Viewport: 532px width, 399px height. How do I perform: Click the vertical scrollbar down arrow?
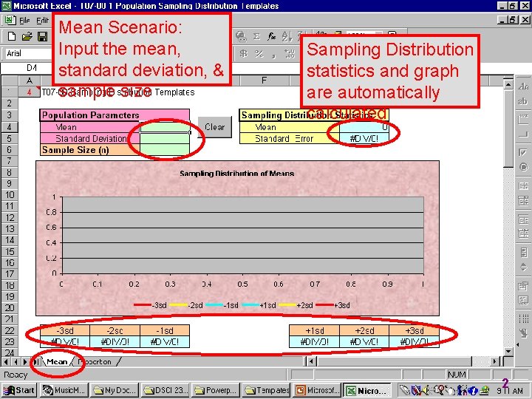point(508,351)
